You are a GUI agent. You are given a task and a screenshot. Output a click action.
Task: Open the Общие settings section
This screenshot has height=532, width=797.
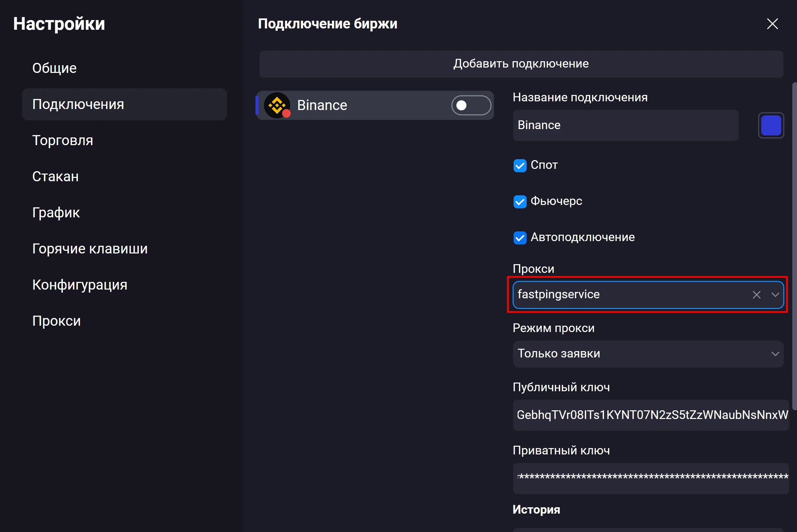coord(54,68)
